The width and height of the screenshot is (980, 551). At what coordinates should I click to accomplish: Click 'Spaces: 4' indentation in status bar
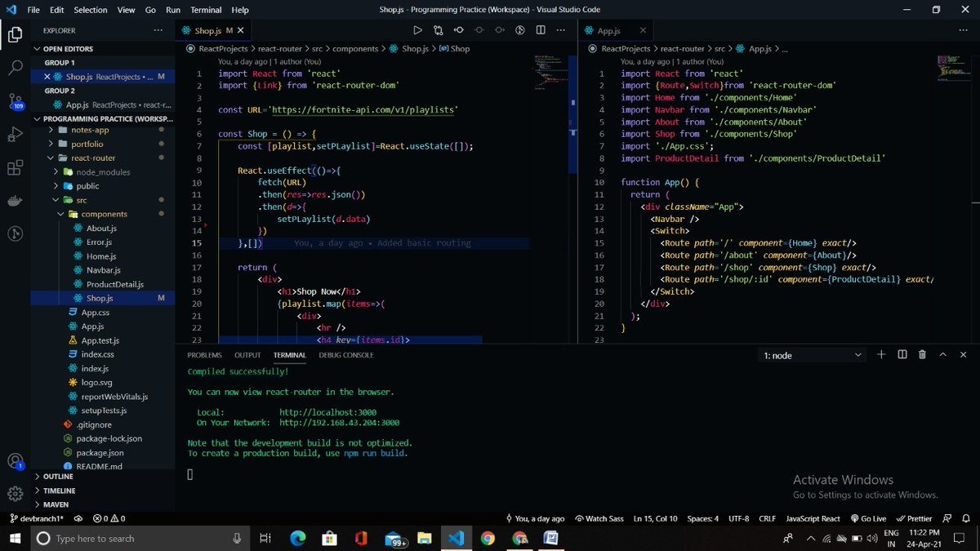[702, 518]
